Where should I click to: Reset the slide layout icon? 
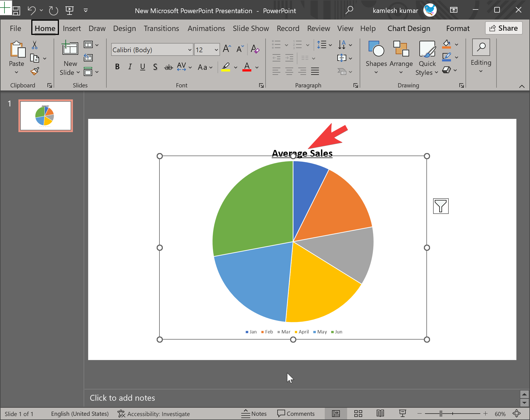88,58
